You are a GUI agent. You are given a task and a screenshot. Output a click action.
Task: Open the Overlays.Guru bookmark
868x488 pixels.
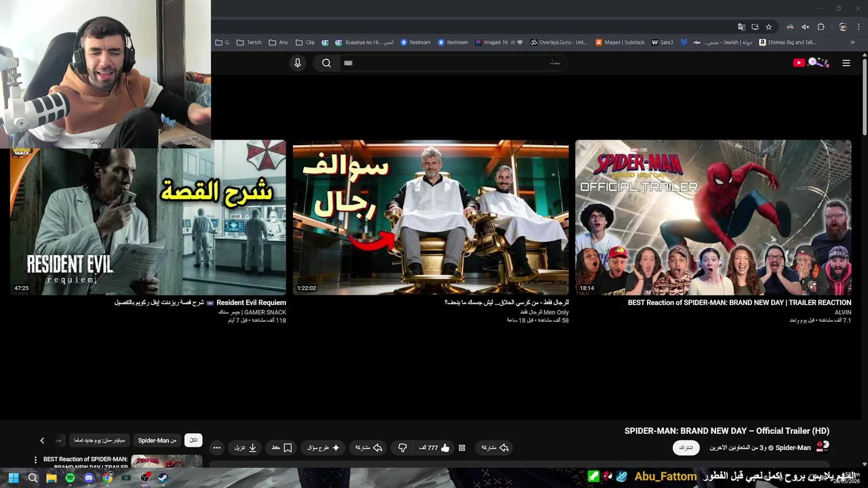point(559,42)
